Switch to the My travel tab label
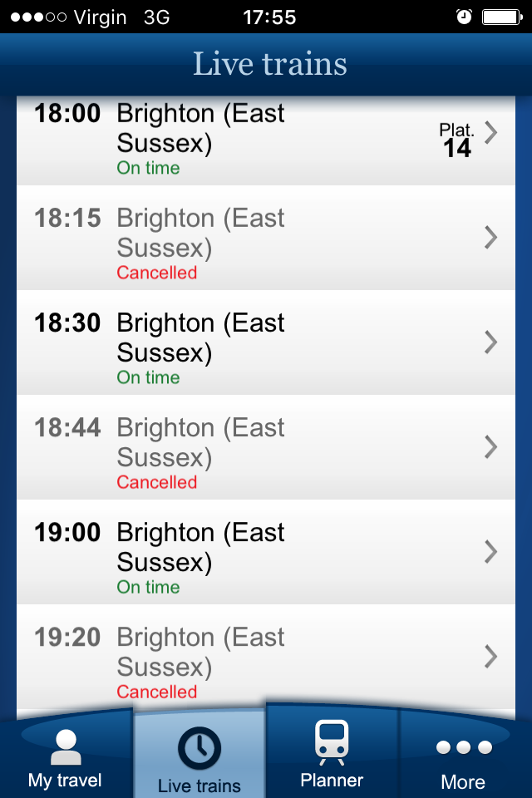 tap(65, 781)
